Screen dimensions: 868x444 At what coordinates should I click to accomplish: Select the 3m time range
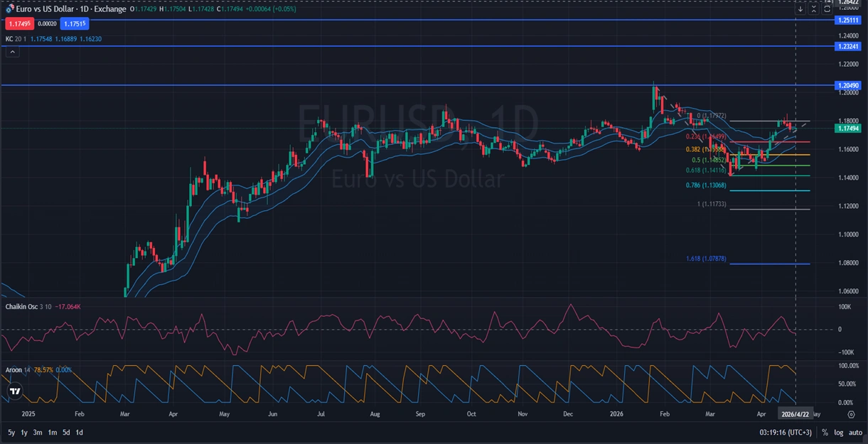pyautogui.click(x=37, y=433)
